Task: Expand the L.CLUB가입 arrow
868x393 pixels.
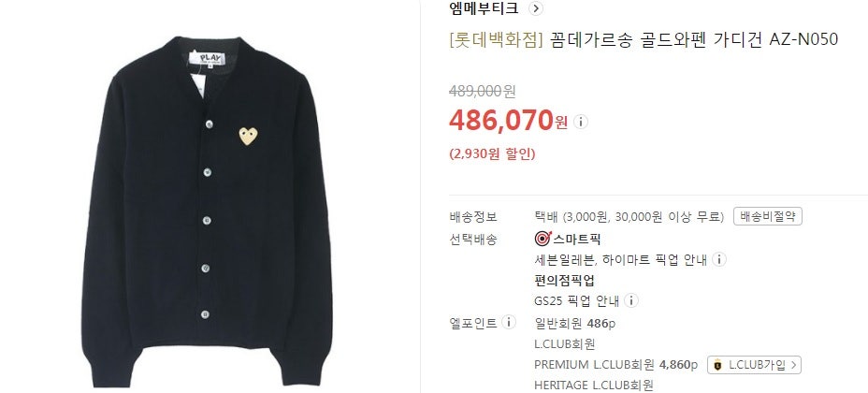Action: (793, 365)
